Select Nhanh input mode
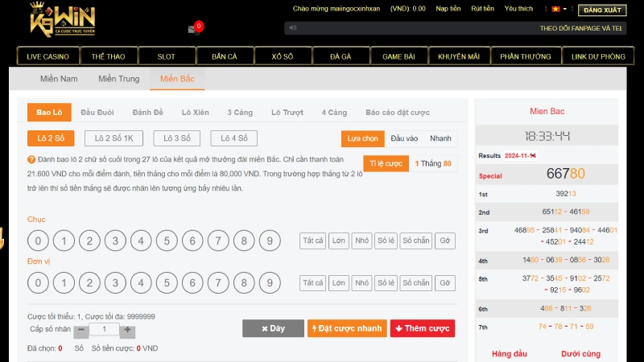The width and height of the screenshot is (644, 362). pyautogui.click(x=440, y=138)
